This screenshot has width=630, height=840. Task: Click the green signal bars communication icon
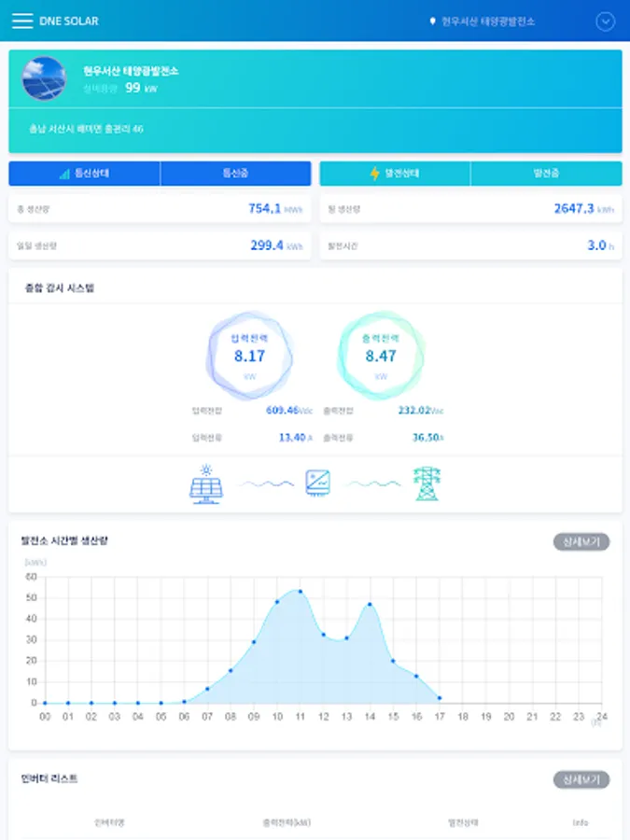point(64,174)
